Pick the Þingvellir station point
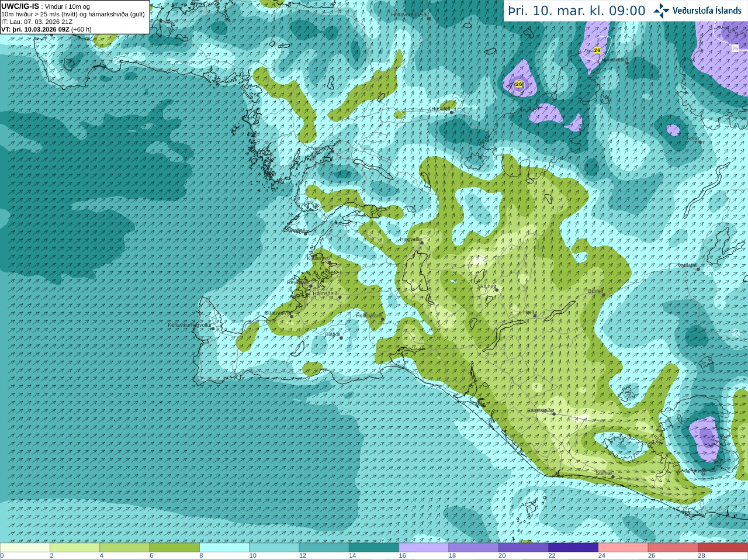 tap(421, 242)
